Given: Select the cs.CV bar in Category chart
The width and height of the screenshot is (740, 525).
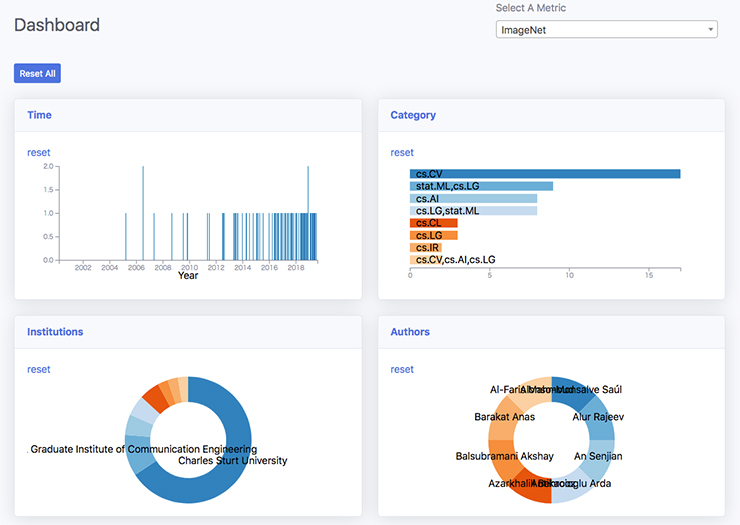Looking at the screenshot, I should [545, 174].
